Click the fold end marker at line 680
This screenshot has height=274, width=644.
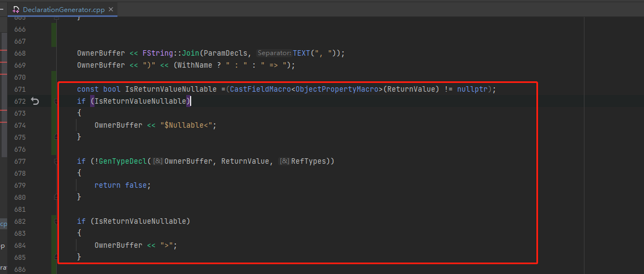click(x=56, y=197)
